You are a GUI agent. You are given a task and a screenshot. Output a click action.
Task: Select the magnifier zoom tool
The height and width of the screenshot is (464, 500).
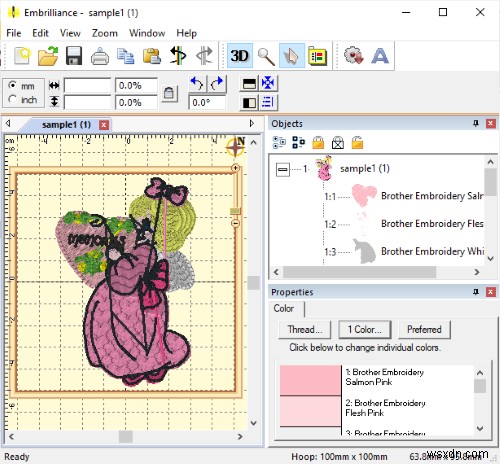pyautogui.click(x=266, y=56)
